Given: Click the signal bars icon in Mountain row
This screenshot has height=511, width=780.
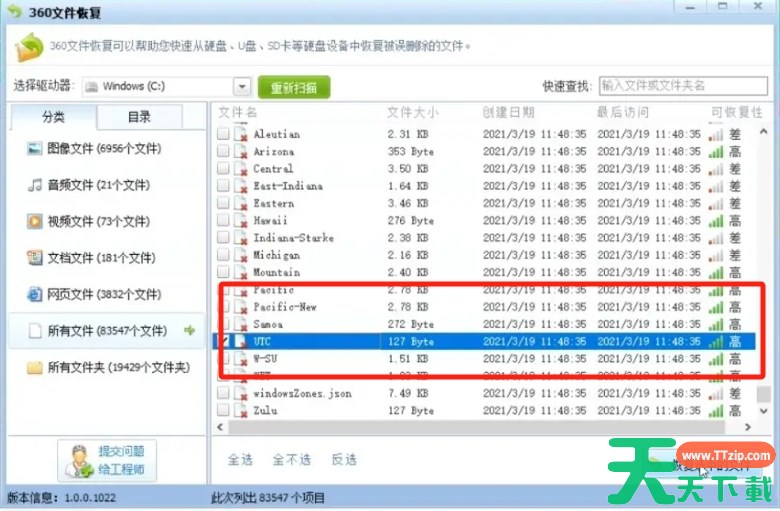Looking at the screenshot, I should pyautogui.click(x=716, y=272).
